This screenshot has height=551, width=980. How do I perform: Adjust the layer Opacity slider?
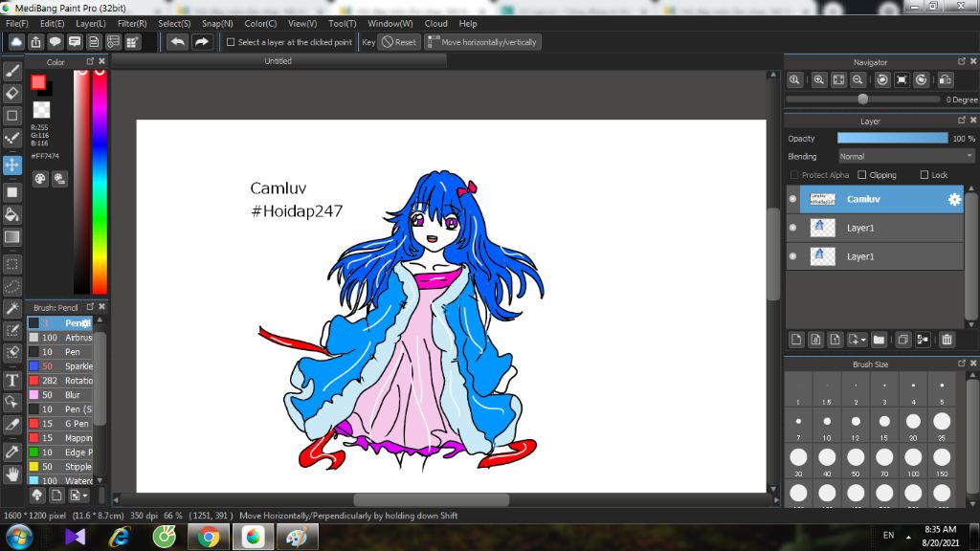pyautogui.click(x=893, y=138)
